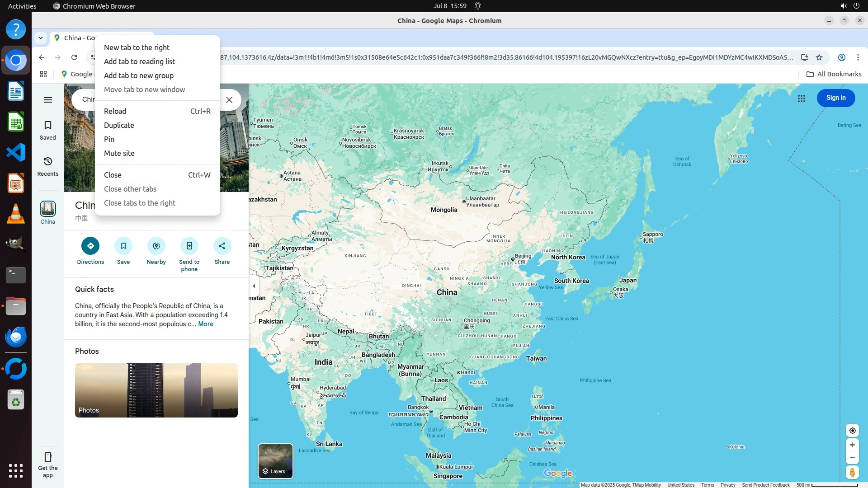Screen dimensions: 868x488
Task: Open the Google apps grid icon
Action: [x=802, y=98]
